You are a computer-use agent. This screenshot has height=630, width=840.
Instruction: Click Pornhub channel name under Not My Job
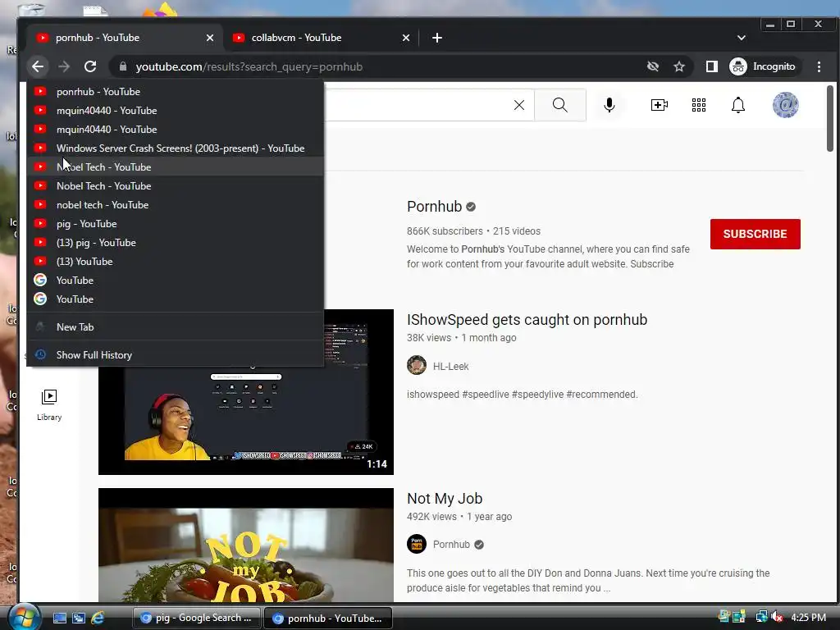click(x=451, y=545)
